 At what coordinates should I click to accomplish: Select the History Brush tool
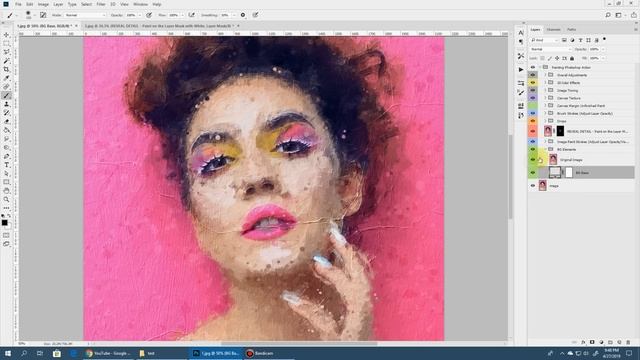(x=6, y=113)
